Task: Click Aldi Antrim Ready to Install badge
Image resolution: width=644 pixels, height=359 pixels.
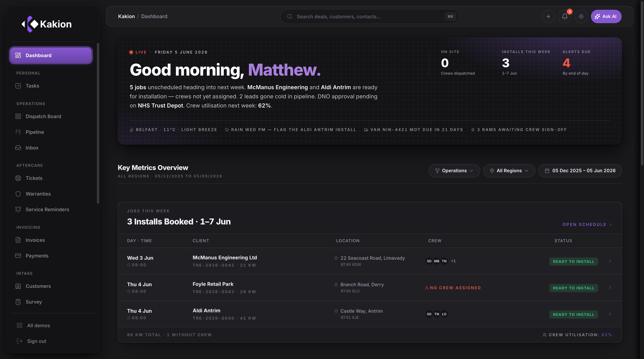Action: (574, 315)
